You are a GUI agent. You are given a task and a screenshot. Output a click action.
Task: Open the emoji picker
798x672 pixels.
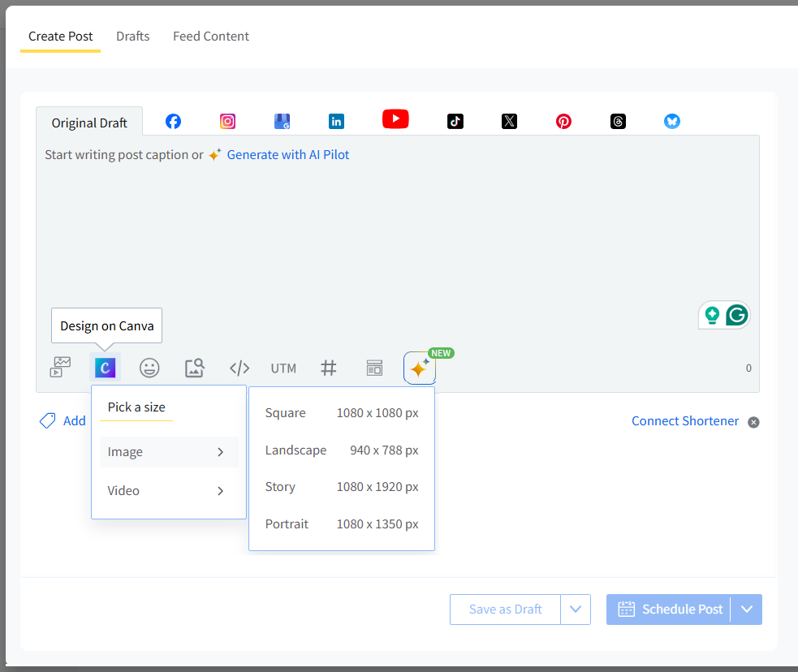coord(149,368)
